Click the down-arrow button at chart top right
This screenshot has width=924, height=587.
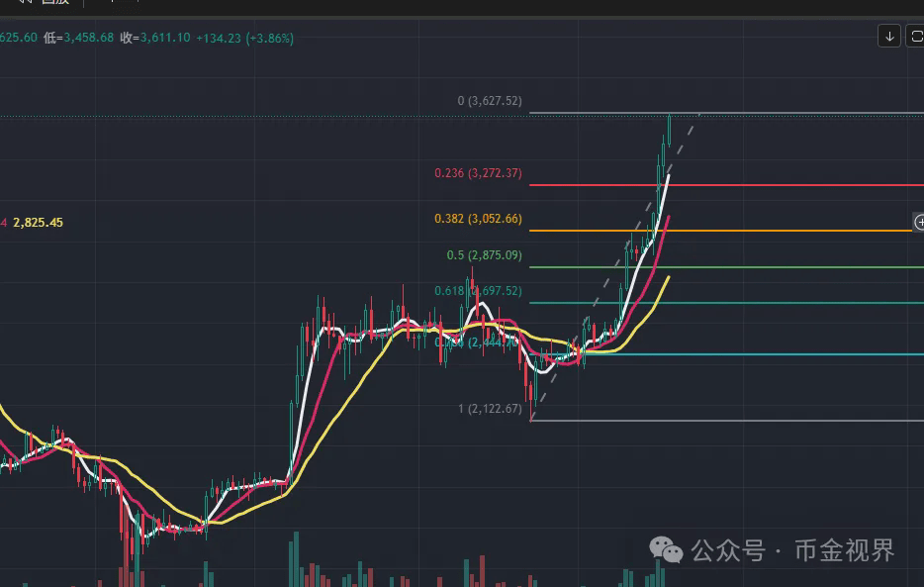[x=889, y=37]
